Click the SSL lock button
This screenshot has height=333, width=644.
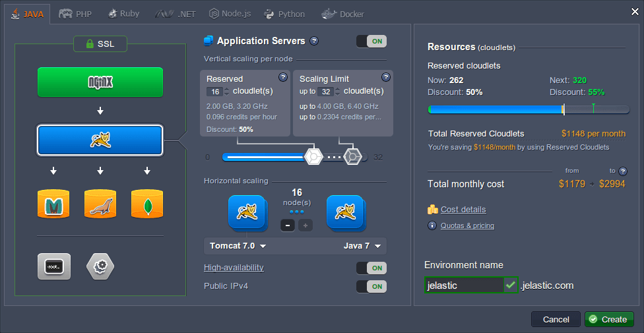pyautogui.click(x=100, y=44)
